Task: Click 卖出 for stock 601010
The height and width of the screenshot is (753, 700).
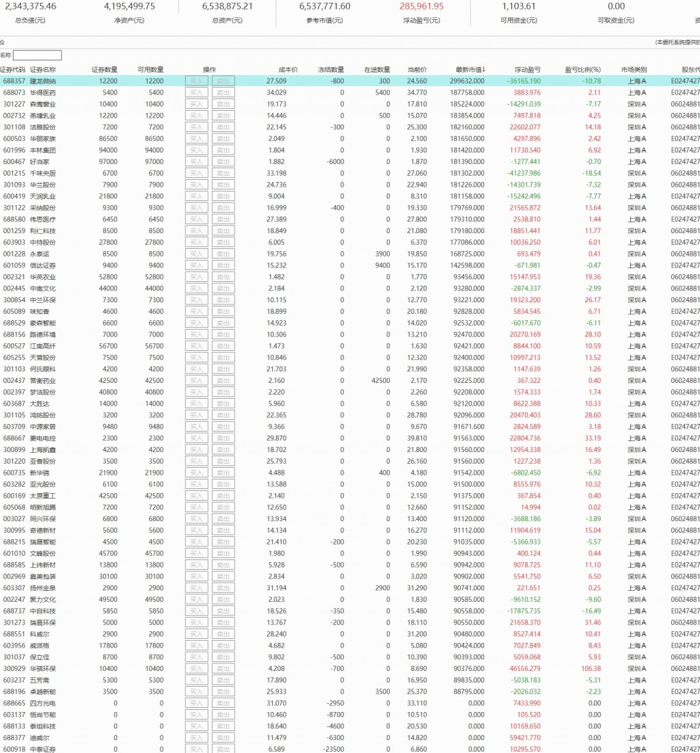Action: (x=224, y=554)
